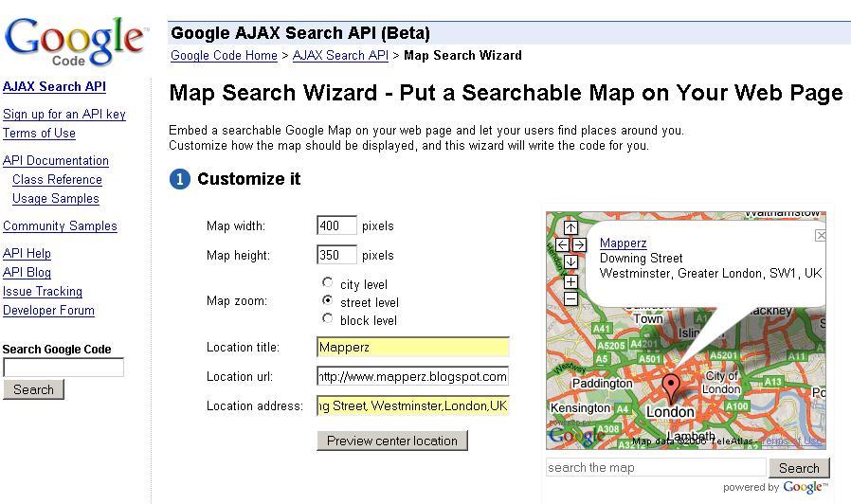Click the Search Google Code text box

[x=63, y=368]
